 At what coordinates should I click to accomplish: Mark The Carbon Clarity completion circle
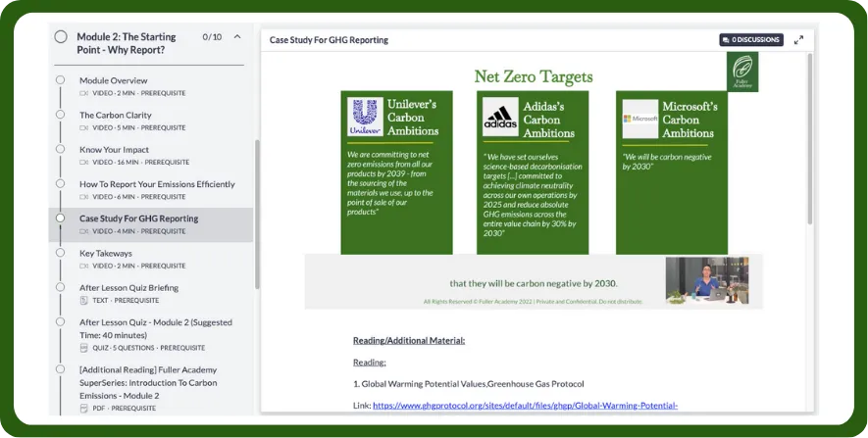tap(61, 115)
